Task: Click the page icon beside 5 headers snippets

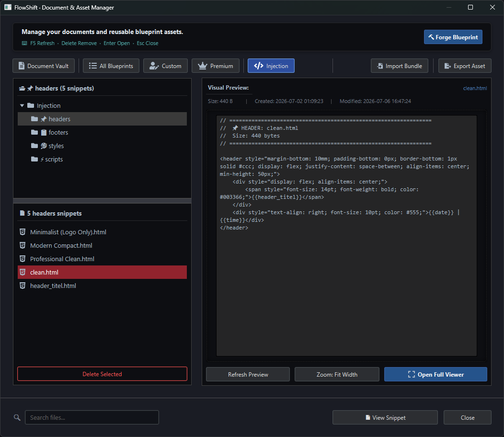Action: coord(22,213)
